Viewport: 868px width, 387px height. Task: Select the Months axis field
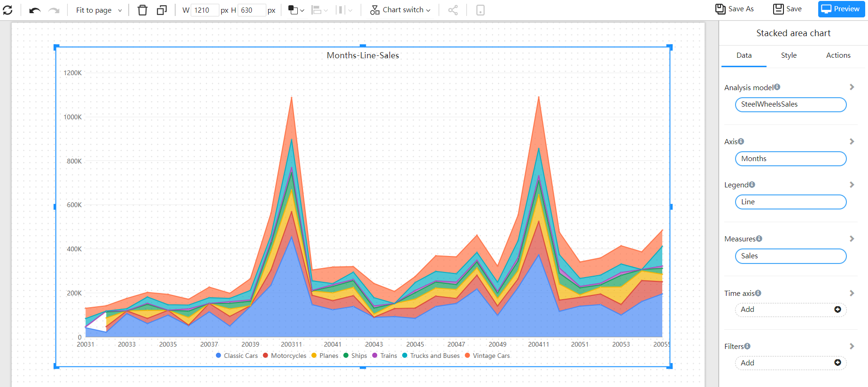[x=790, y=159]
